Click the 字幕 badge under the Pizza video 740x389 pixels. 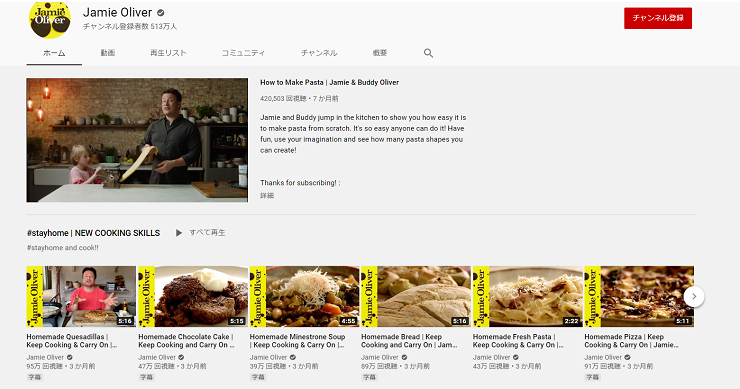click(x=592, y=377)
